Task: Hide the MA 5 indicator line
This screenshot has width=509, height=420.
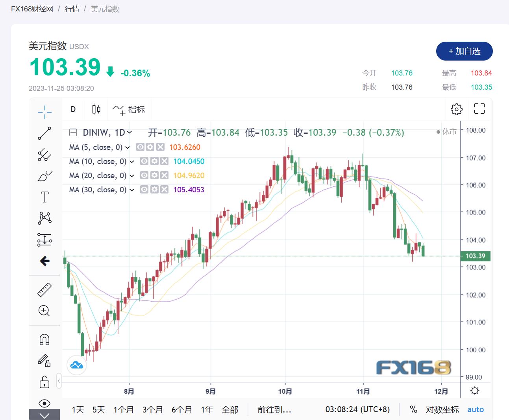Action: click(140, 147)
